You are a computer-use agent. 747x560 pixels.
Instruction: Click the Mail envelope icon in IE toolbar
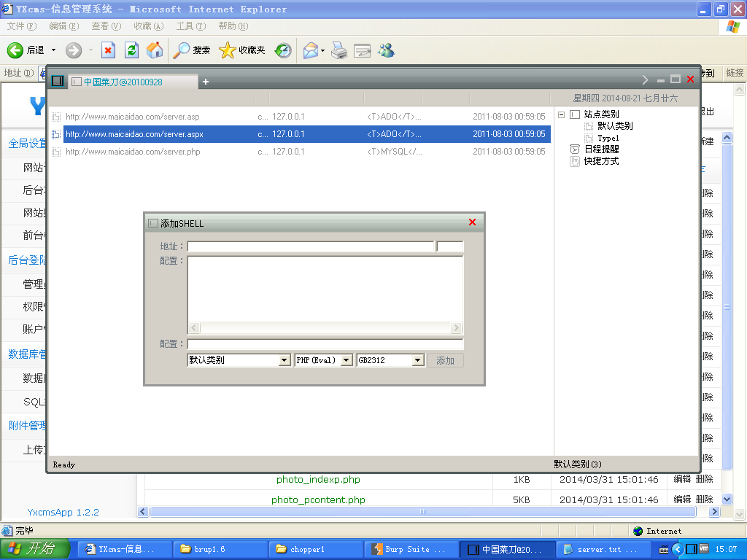(311, 50)
